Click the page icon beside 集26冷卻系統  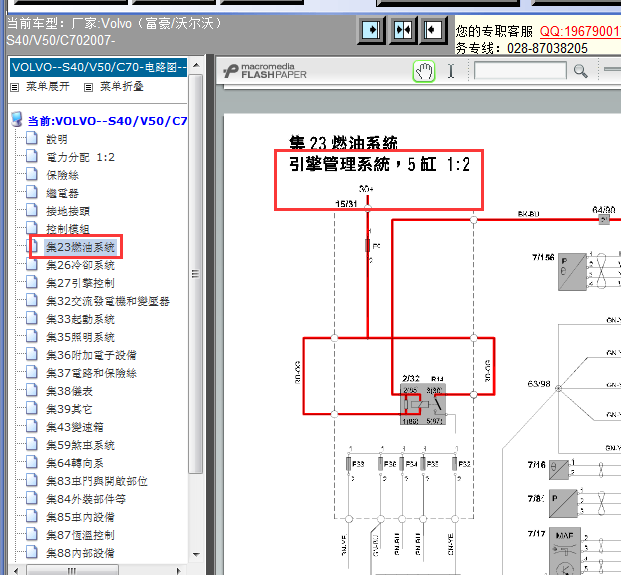pos(32,264)
